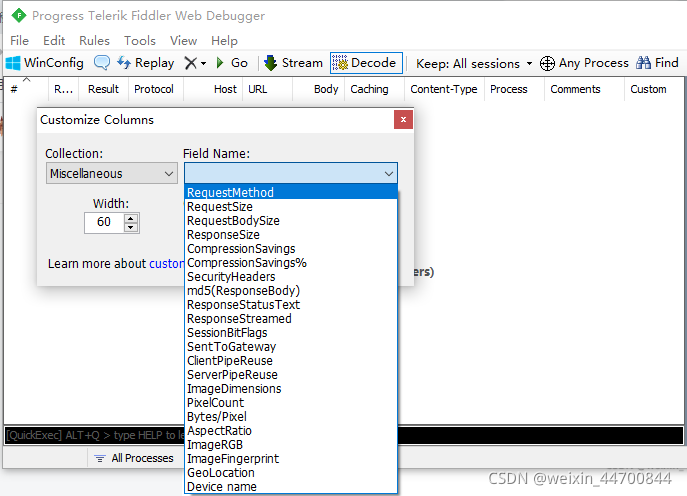Click the Custom column header

[x=653, y=89]
